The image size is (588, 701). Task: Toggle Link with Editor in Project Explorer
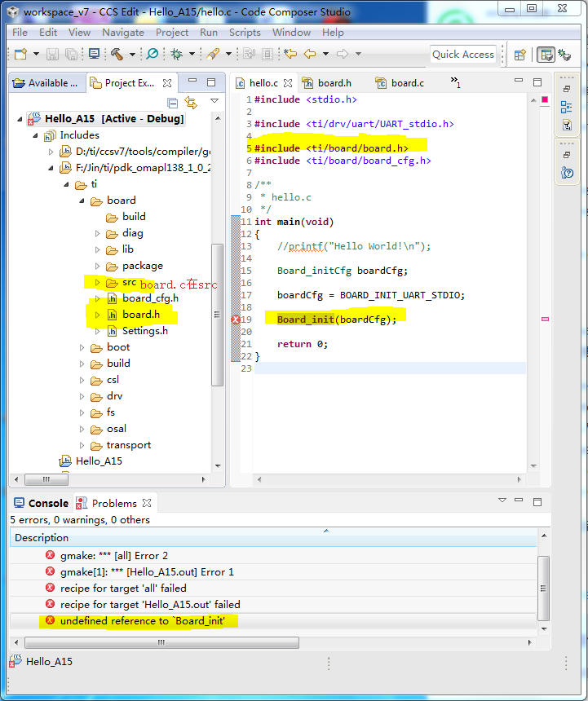point(191,103)
